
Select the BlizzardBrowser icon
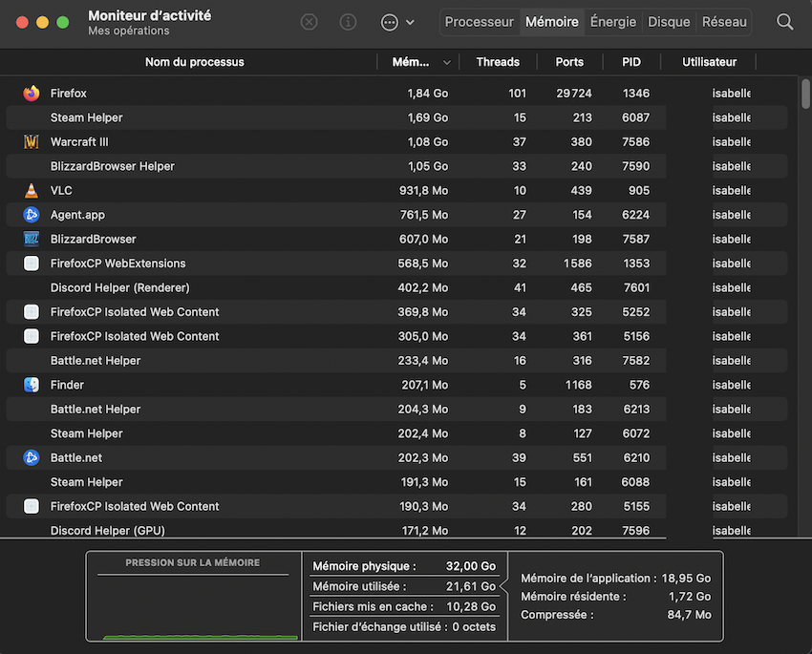[32, 240]
